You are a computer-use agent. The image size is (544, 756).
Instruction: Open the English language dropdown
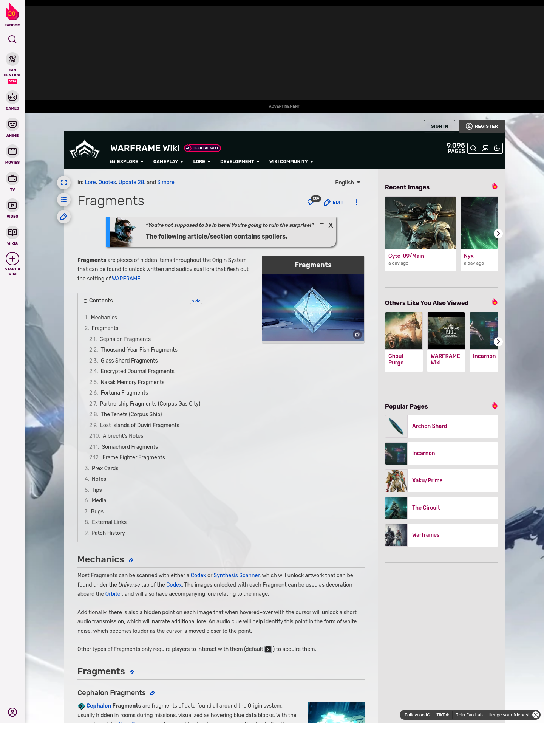pyautogui.click(x=348, y=183)
